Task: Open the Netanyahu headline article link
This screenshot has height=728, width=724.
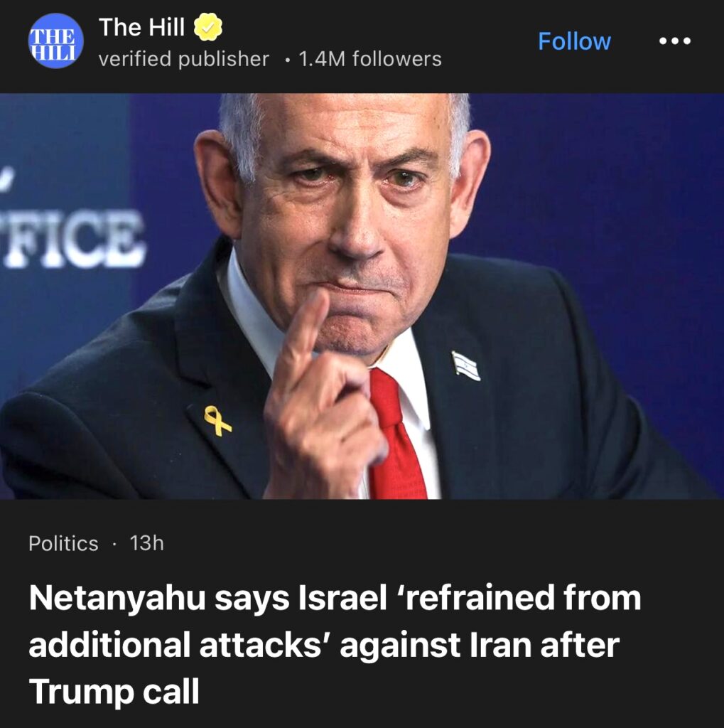Action: coord(335,644)
